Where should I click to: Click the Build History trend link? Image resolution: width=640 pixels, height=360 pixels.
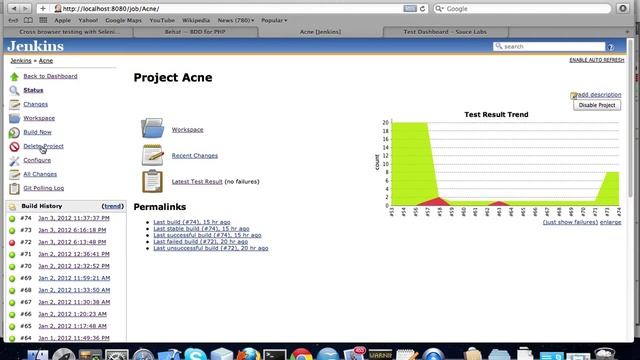112,206
